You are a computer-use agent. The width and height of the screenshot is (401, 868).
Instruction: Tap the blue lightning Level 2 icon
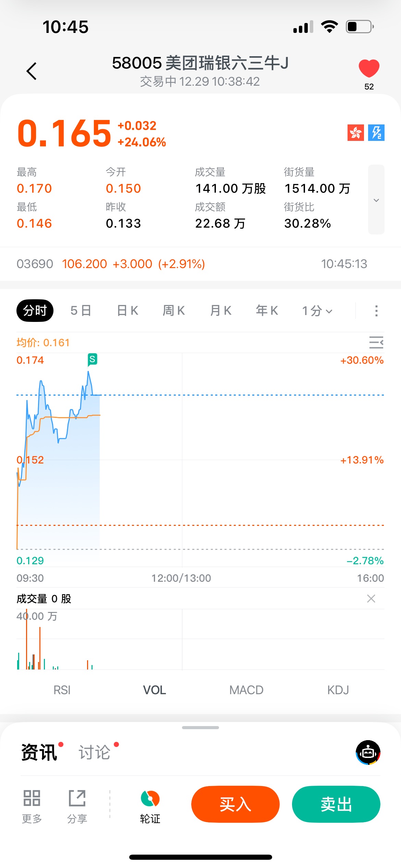(x=376, y=133)
